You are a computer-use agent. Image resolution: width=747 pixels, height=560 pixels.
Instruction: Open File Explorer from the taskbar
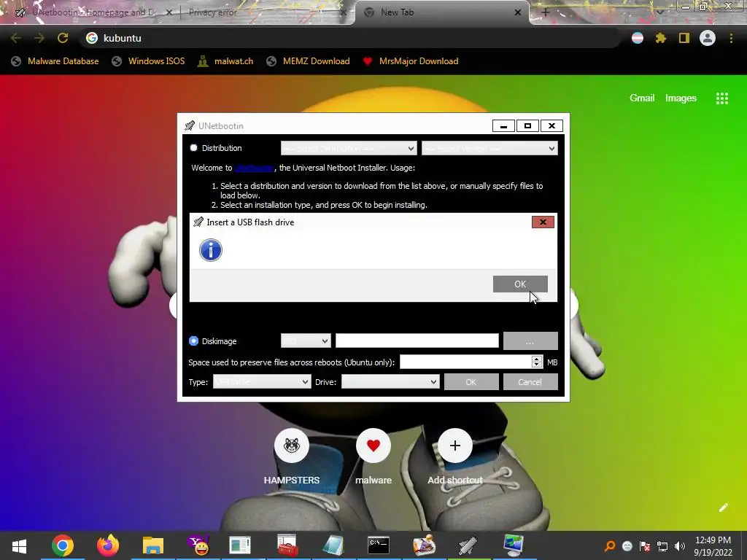pyautogui.click(x=153, y=545)
